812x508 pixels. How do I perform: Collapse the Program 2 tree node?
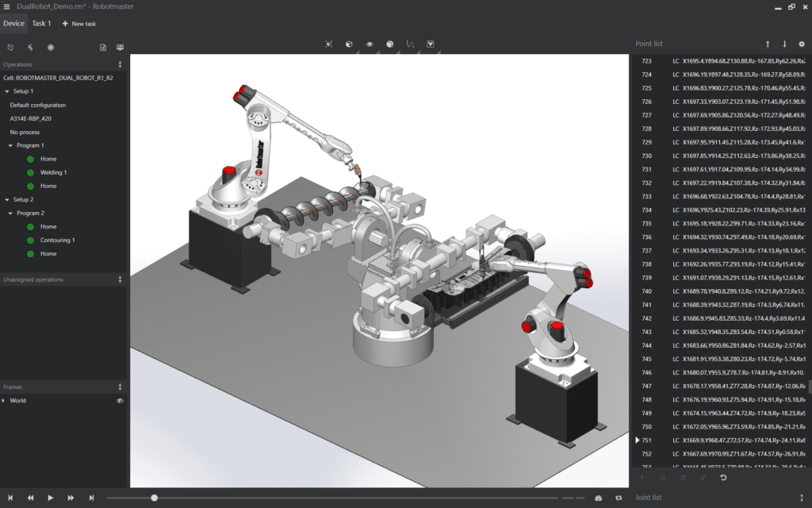(10, 213)
